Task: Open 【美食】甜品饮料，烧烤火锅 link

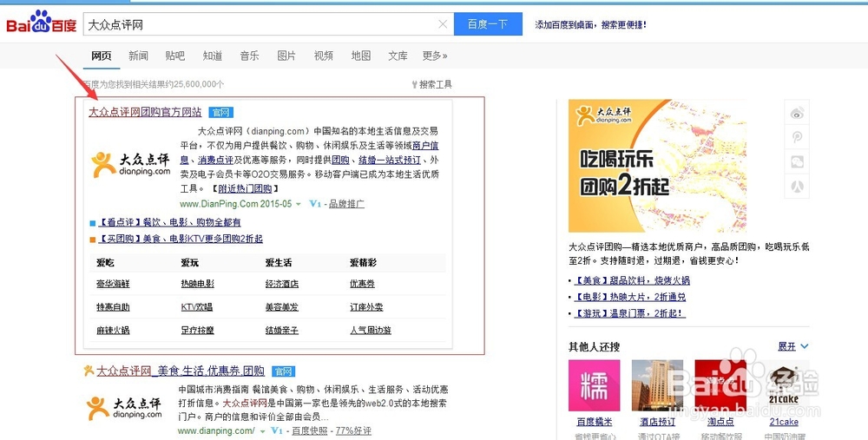Action: 632,280
